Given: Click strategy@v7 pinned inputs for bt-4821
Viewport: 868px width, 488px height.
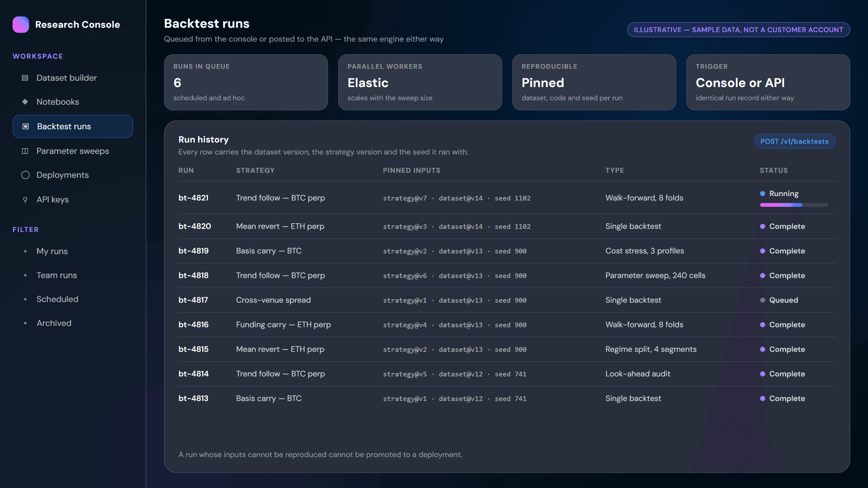Looking at the screenshot, I should [457, 198].
